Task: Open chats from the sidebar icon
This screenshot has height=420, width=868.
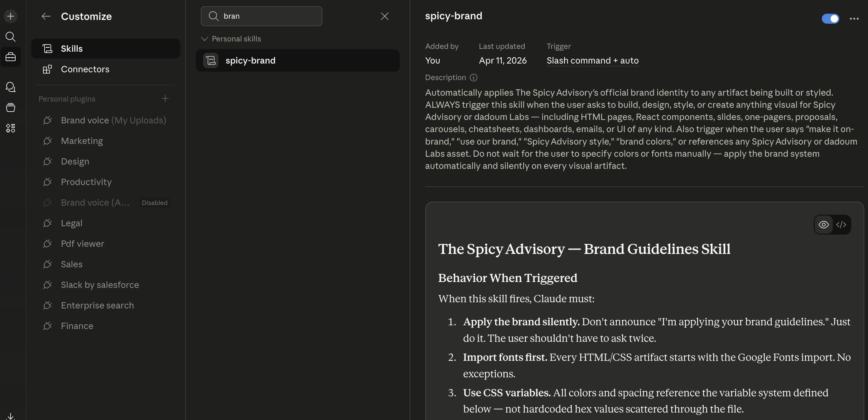Action: [x=11, y=87]
